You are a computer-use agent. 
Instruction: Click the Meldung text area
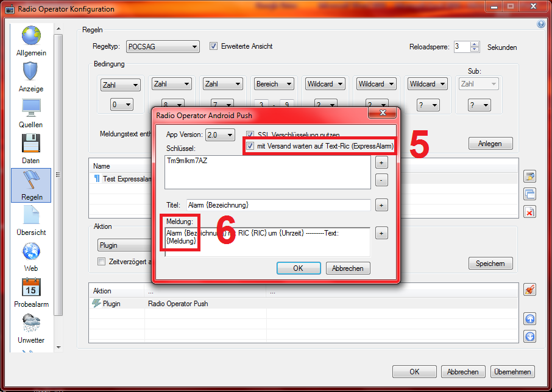267,242
